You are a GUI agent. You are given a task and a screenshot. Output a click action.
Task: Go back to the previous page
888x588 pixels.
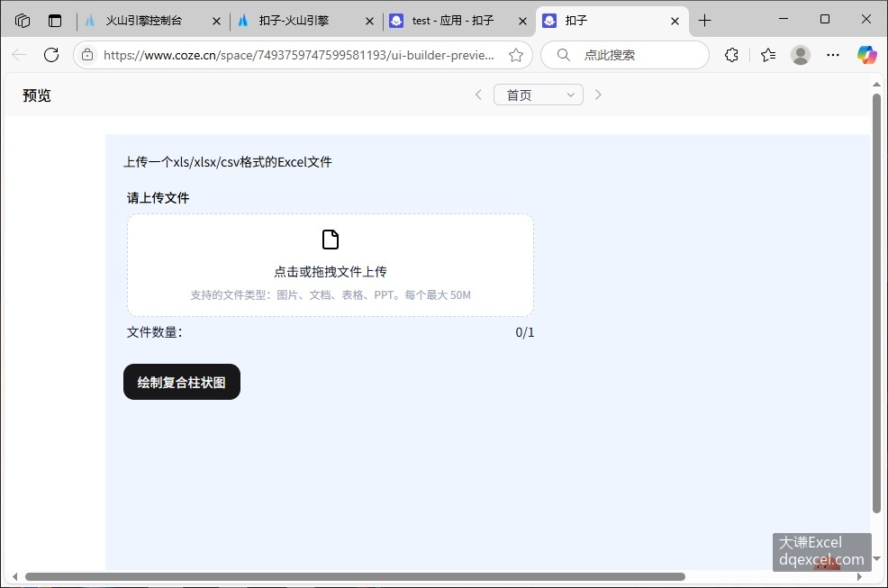(x=19, y=55)
